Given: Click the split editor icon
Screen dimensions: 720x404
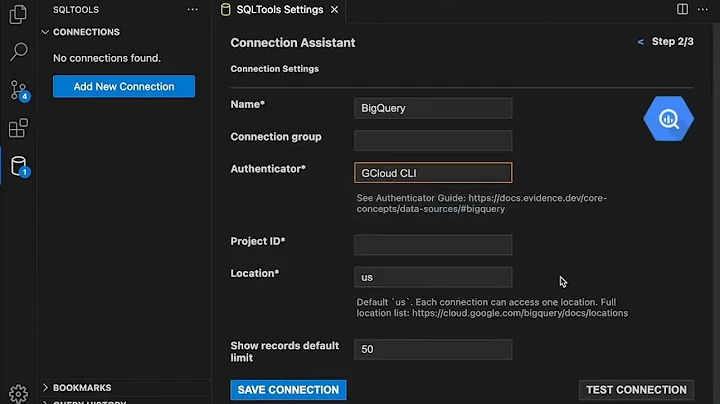Looking at the screenshot, I should click(682, 9).
